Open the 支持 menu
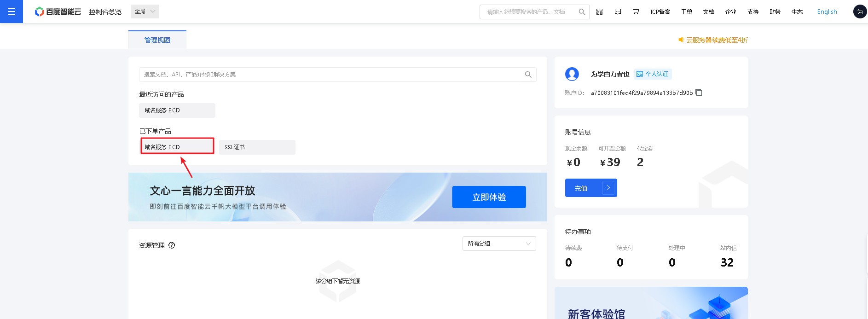This screenshot has width=868, height=319. [x=753, y=12]
